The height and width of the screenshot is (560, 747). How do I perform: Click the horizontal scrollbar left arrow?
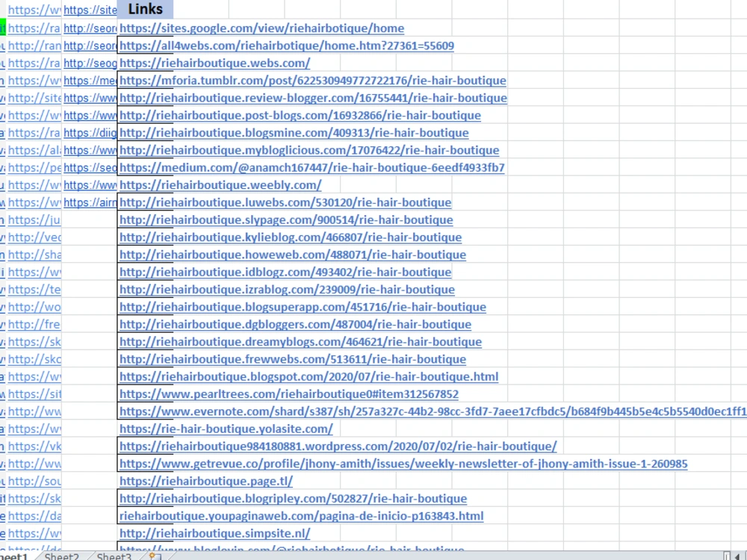click(x=737, y=556)
